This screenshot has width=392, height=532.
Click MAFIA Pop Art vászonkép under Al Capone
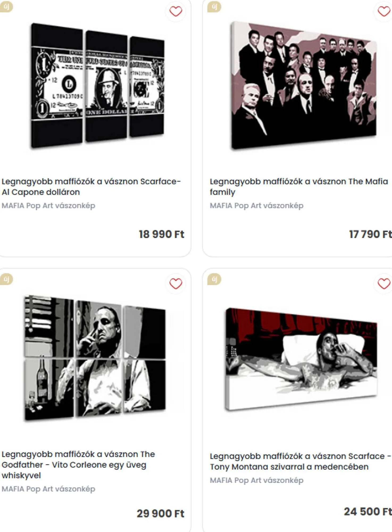click(48, 206)
